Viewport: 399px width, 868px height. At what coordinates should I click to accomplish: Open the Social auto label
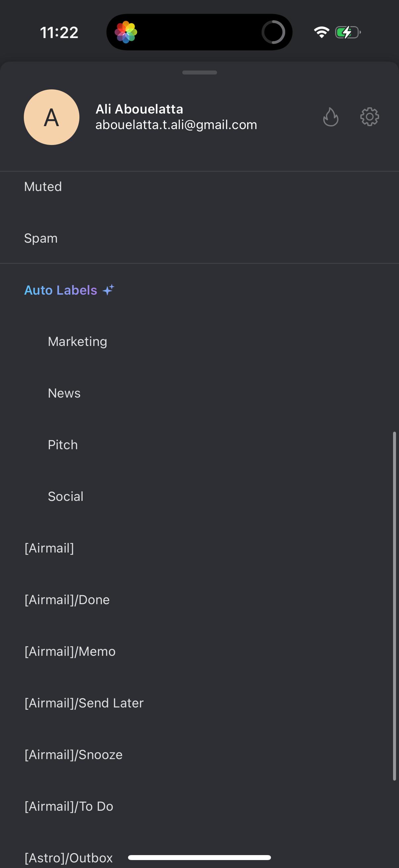point(66,496)
